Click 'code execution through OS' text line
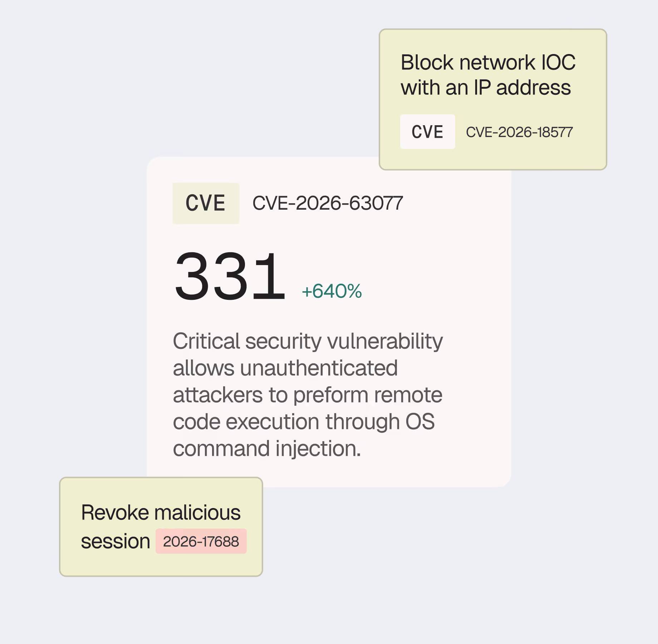This screenshot has width=658, height=644. 304,421
